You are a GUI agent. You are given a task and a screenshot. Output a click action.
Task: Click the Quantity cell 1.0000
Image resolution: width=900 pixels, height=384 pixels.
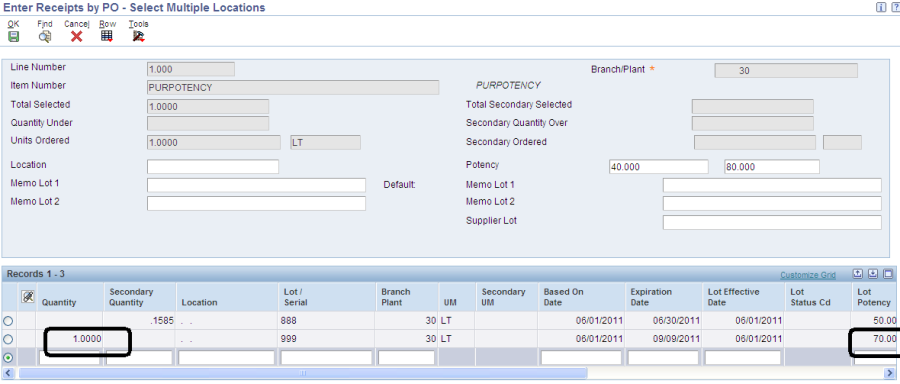tap(71, 339)
